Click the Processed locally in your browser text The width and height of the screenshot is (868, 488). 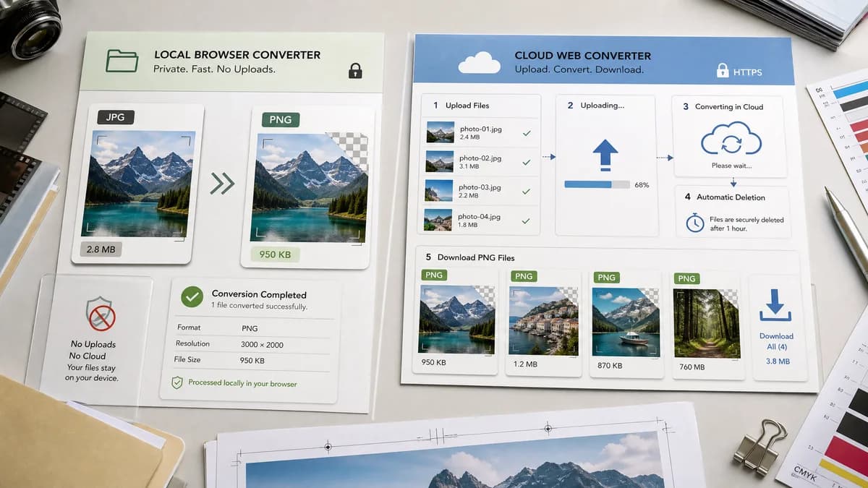pyautogui.click(x=242, y=383)
